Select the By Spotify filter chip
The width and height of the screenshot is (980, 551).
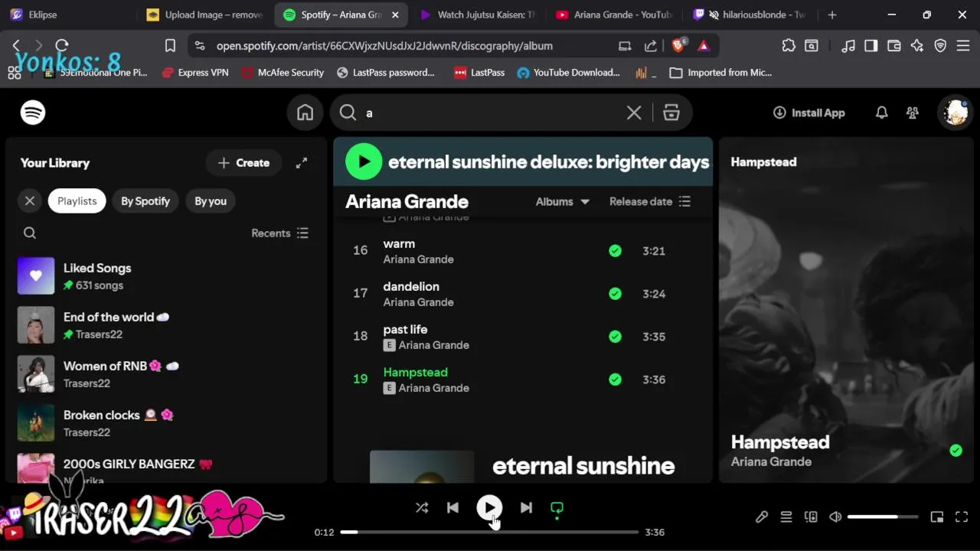pyautogui.click(x=145, y=201)
